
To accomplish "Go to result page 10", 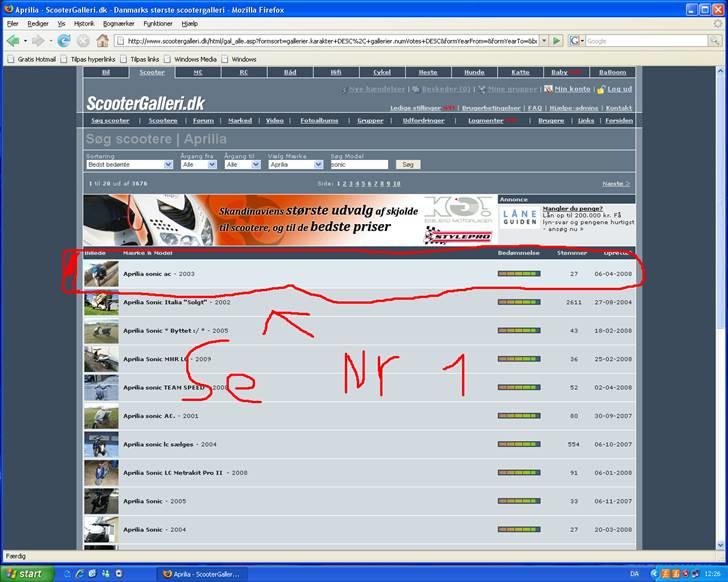I will click(x=396, y=184).
